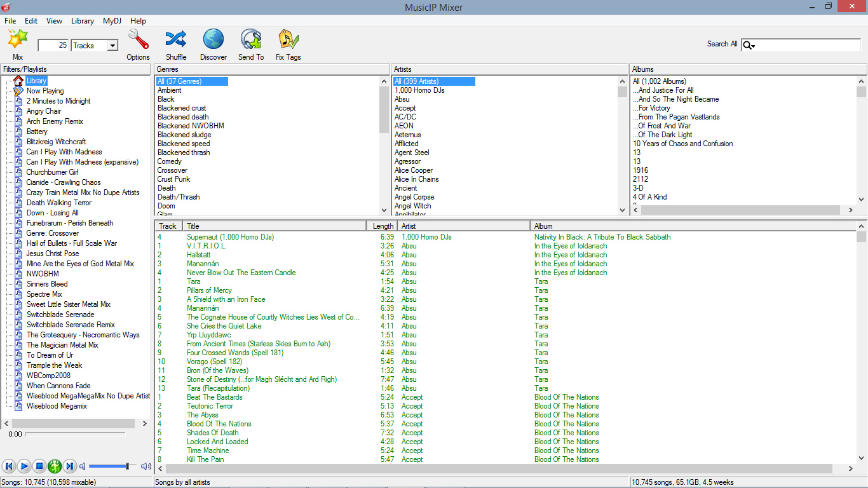Open the Library menu
This screenshot has height=488, width=868.
click(x=82, y=21)
